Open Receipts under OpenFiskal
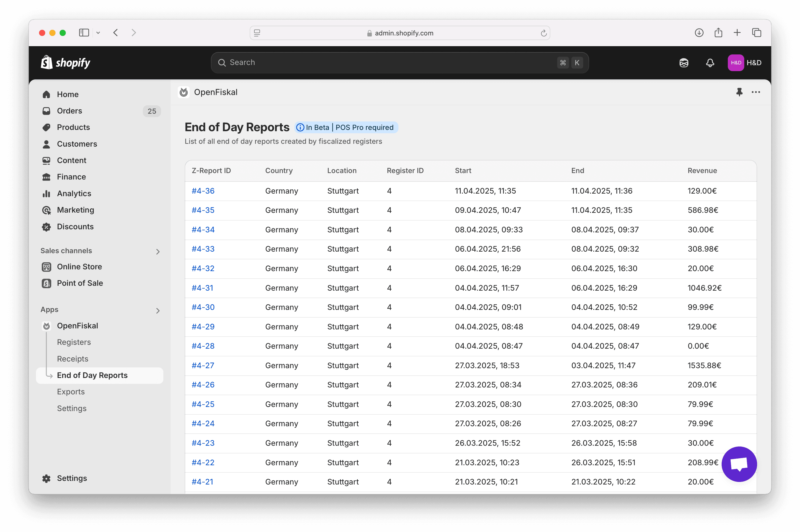Viewport: 800px width, 532px height. click(x=73, y=359)
